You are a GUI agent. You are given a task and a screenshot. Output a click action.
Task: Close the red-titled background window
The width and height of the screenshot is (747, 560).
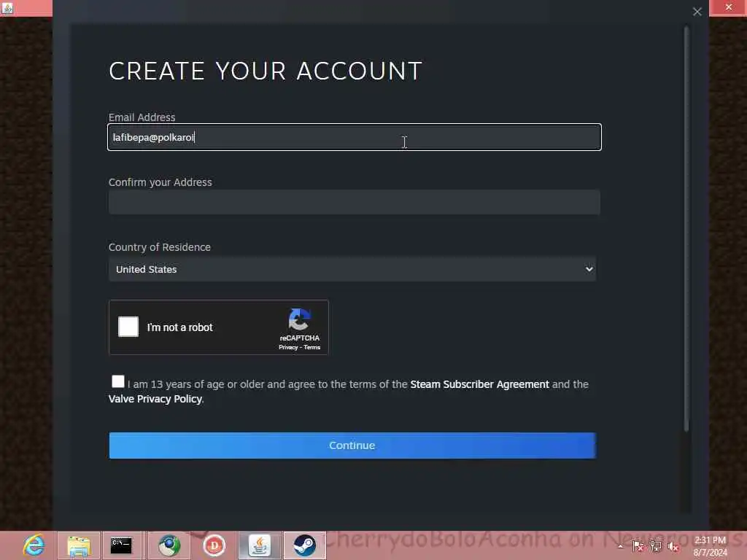pyautogui.click(x=728, y=7)
